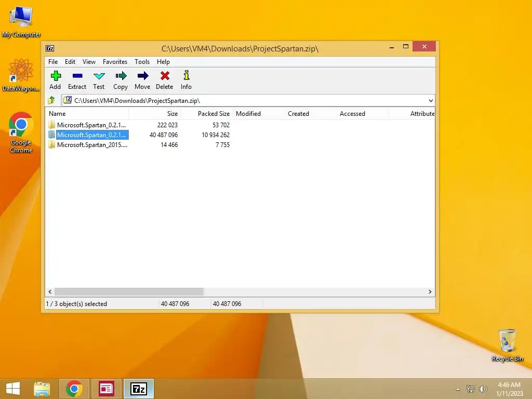The height and width of the screenshot is (399, 532).
Task: Sort by the Modified column header
Action: pos(258,114)
